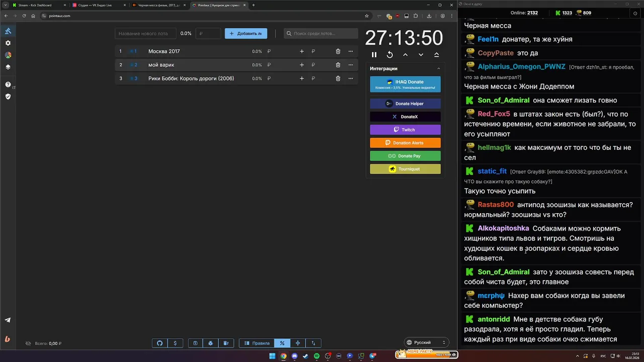The image size is (644, 362).
Task: Add amount plus for мой варик
Action: (302, 65)
